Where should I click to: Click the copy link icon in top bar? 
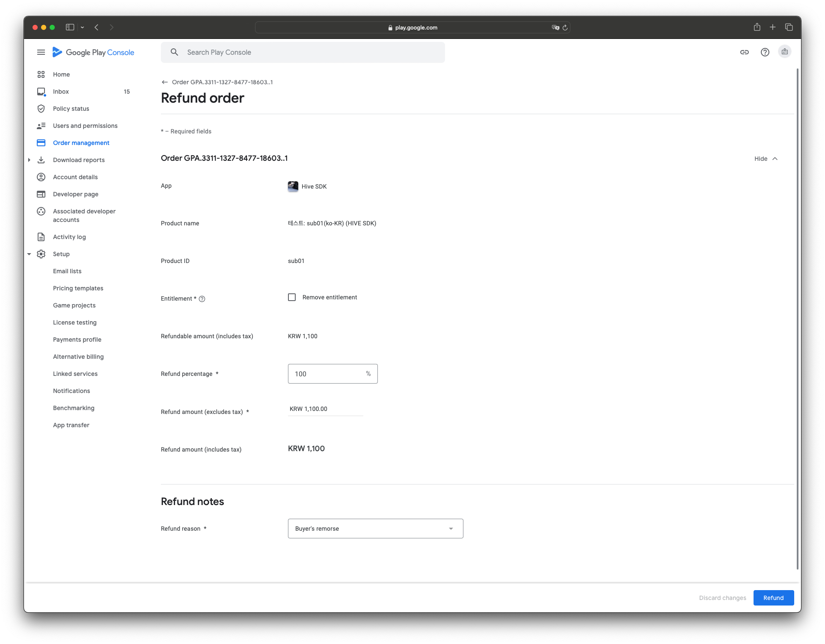[x=745, y=52]
